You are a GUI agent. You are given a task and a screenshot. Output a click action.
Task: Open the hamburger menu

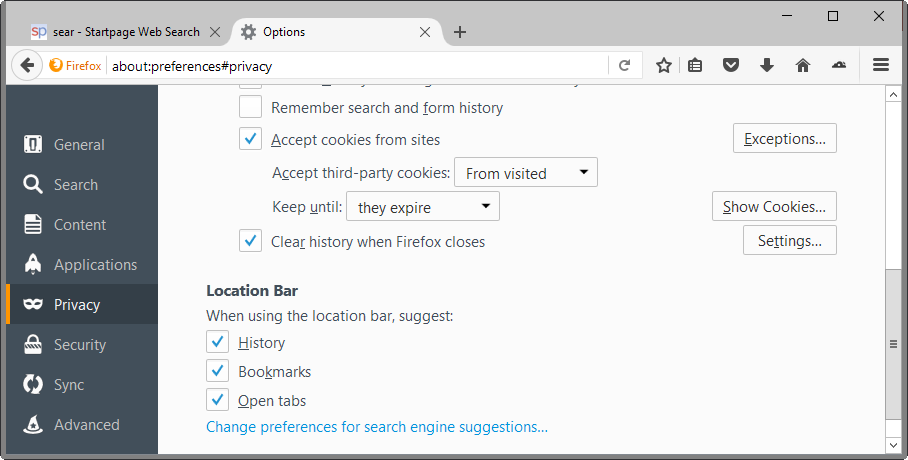click(x=881, y=65)
